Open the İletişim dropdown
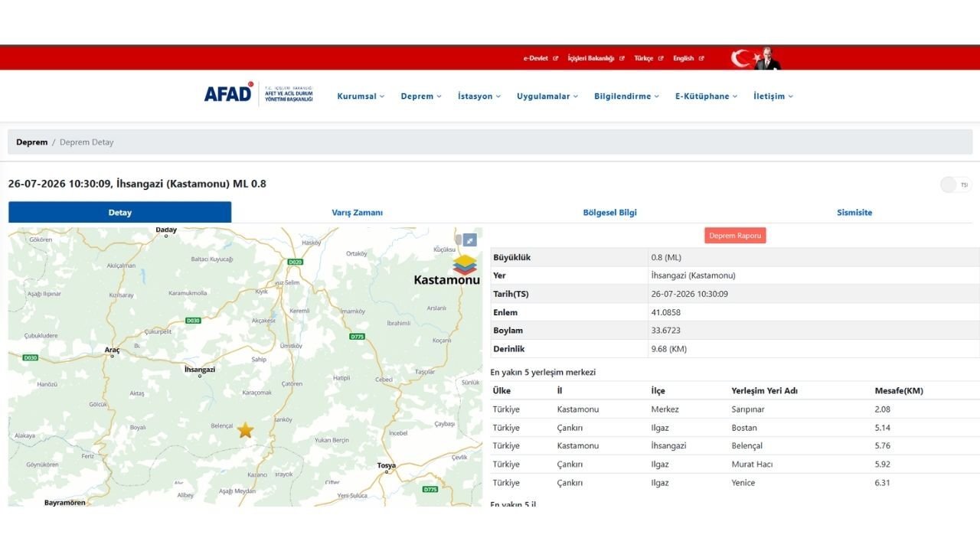980x551 pixels. [773, 96]
